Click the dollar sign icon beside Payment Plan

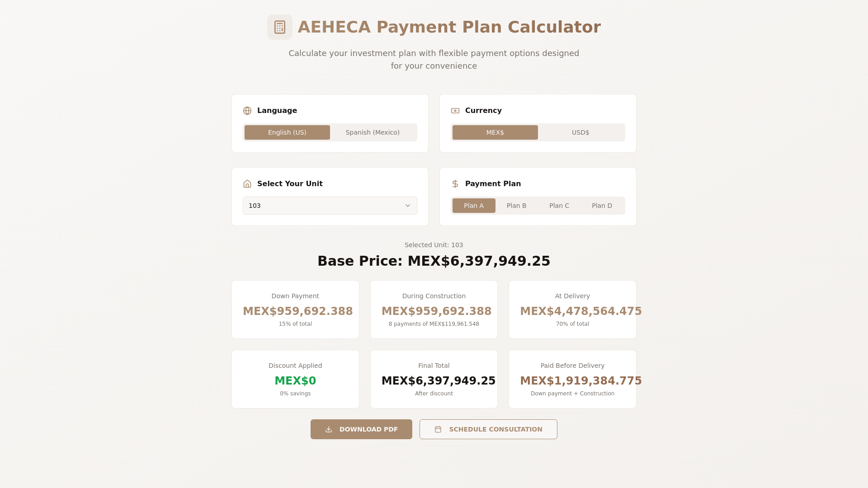[455, 184]
